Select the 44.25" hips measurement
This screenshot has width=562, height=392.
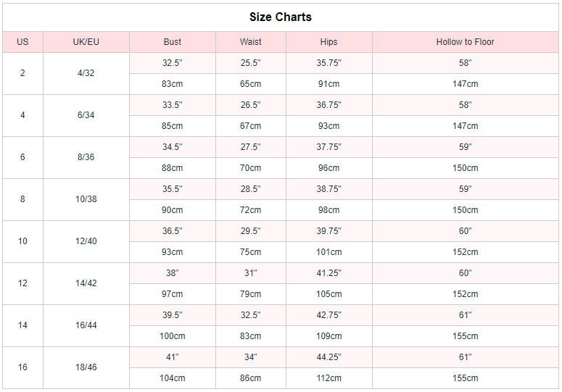click(x=328, y=357)
